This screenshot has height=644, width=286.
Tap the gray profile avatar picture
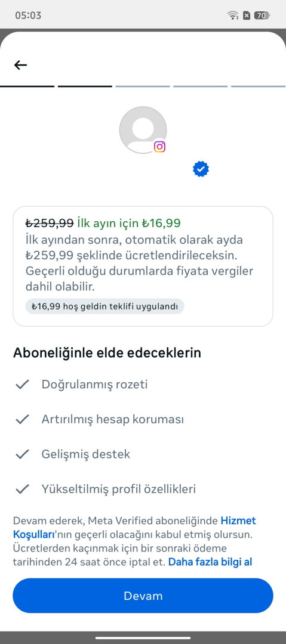coord(143,130)
